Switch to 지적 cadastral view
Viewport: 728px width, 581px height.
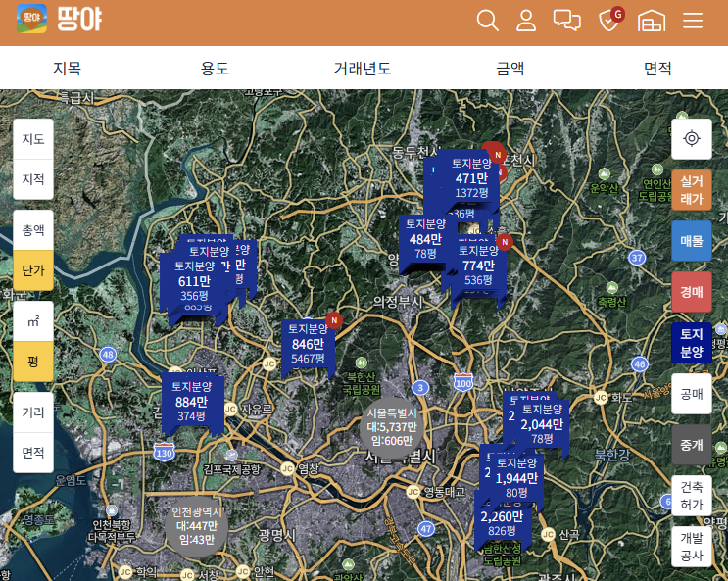click(x=33, y=179)
